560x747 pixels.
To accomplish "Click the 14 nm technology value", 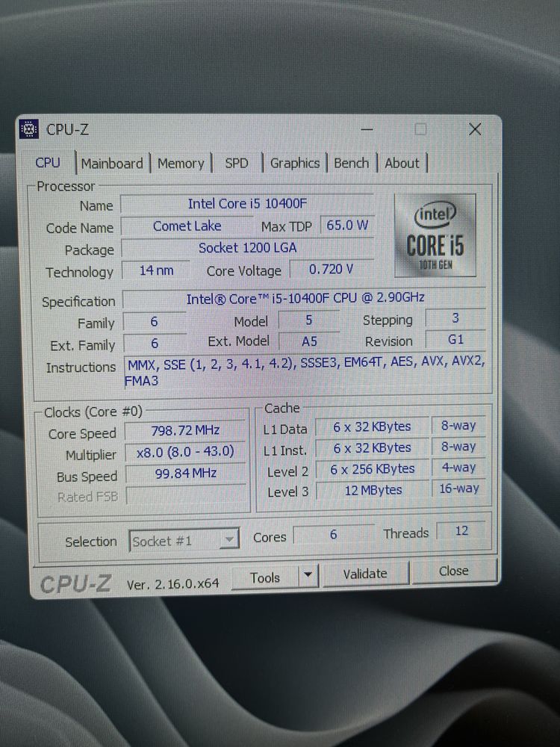I will [156, 270].
